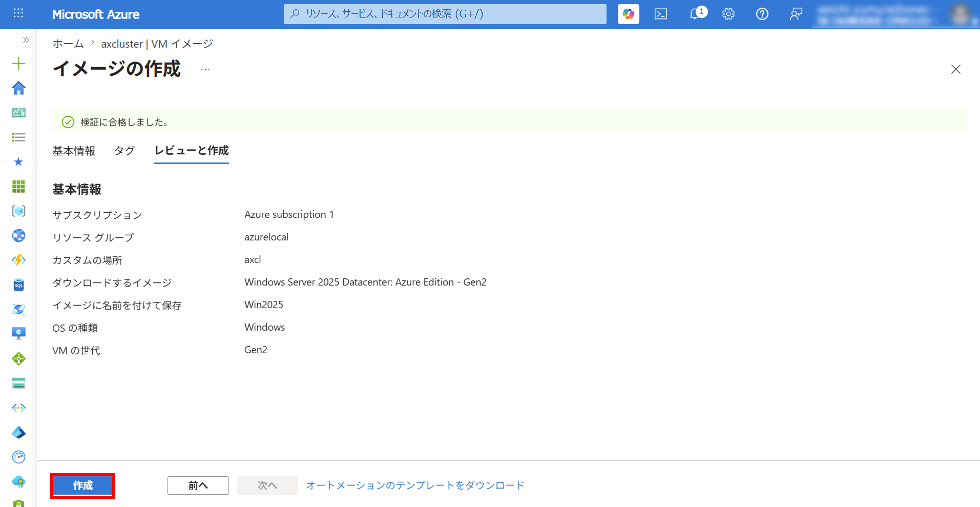Select the VM の世代 value Gen2
Image resolution: width=980 pixels, height=507 pixels.
256,350
